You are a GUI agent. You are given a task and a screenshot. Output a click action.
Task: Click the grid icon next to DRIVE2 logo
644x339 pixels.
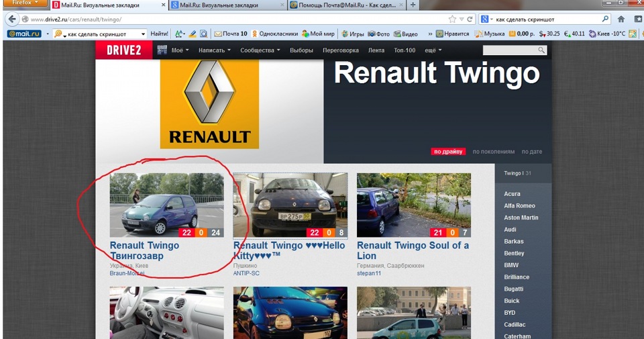[162, 50]
